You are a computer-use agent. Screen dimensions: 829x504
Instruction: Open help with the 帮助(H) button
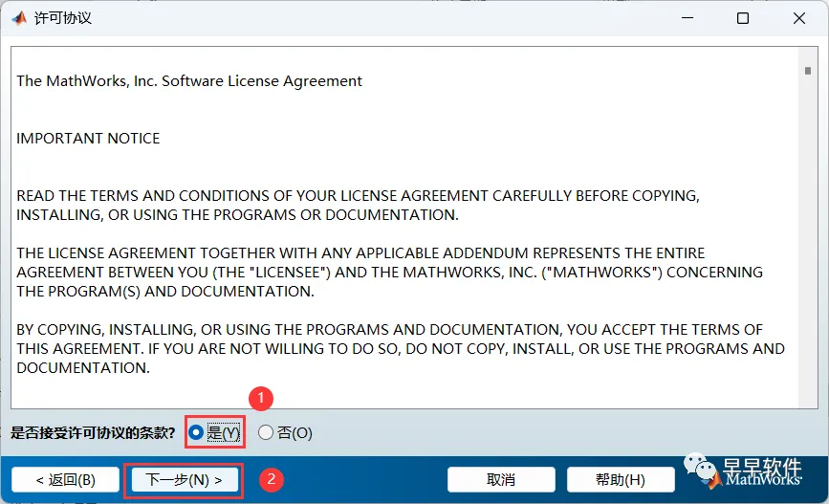click(x=621, y=480)
